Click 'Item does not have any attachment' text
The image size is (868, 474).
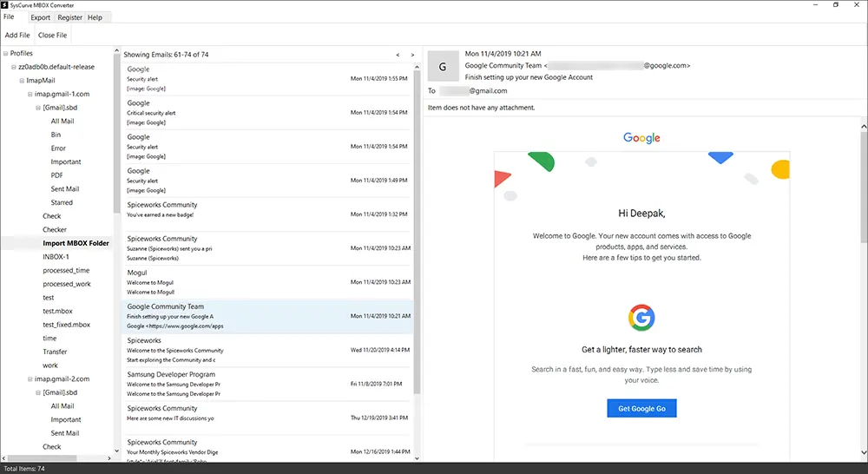(x=481, y=108)
